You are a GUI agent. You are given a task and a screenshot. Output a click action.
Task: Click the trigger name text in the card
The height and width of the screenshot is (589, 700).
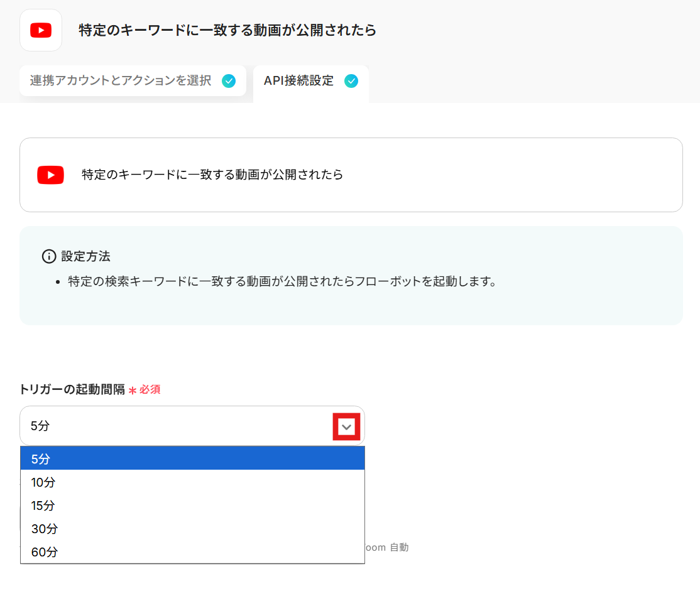coord(212,175)
